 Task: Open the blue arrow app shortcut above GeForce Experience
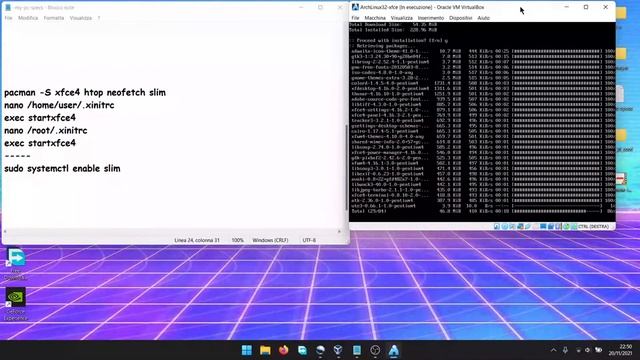16,264
